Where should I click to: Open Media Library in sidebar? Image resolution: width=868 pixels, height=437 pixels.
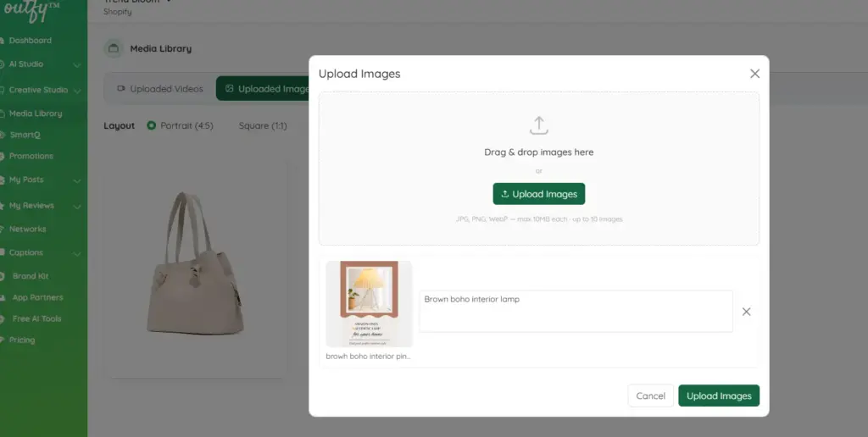click(x=35, y=113)
